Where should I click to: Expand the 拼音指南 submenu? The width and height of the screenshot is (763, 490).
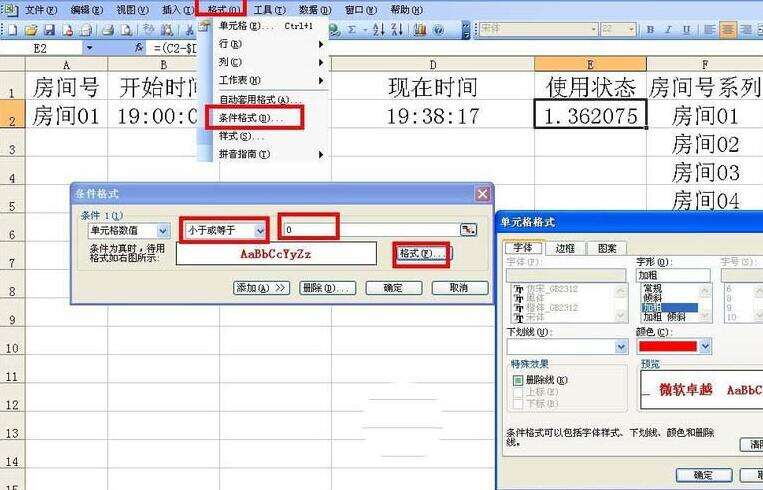tap(272, 154)
